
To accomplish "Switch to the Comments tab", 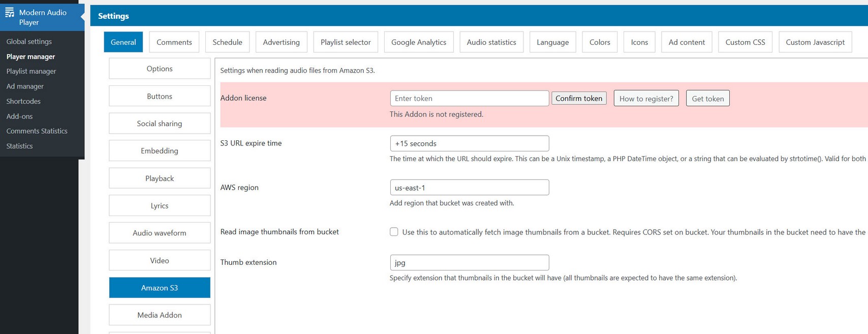I will click(174, 42).
